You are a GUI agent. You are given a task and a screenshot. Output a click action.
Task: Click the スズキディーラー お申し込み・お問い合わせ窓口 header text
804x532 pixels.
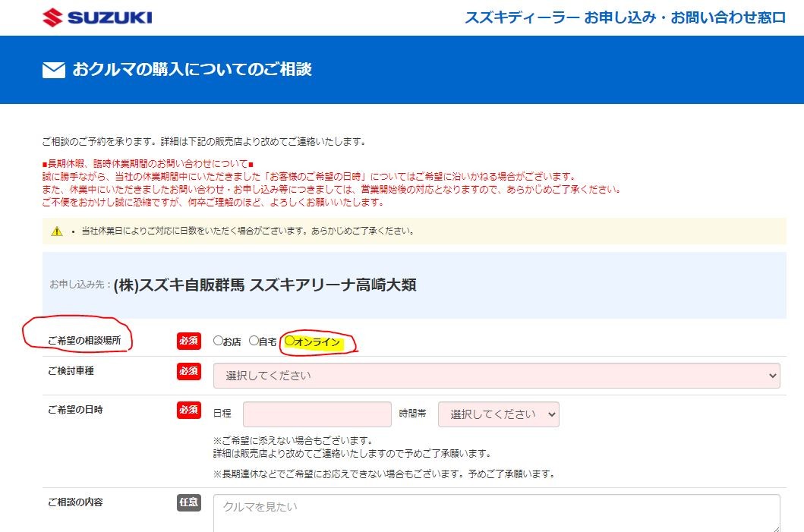pyautogui.click(x=625, y=17)
